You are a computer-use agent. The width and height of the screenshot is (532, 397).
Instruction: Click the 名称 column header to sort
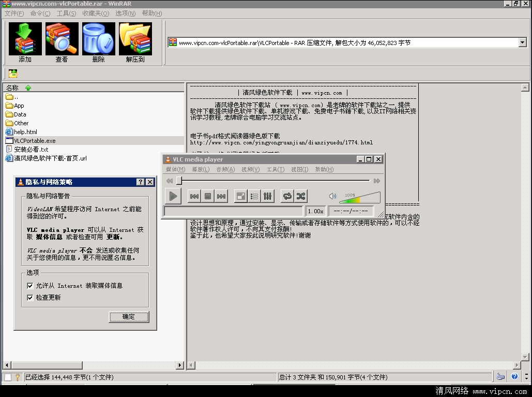[12, 87]
